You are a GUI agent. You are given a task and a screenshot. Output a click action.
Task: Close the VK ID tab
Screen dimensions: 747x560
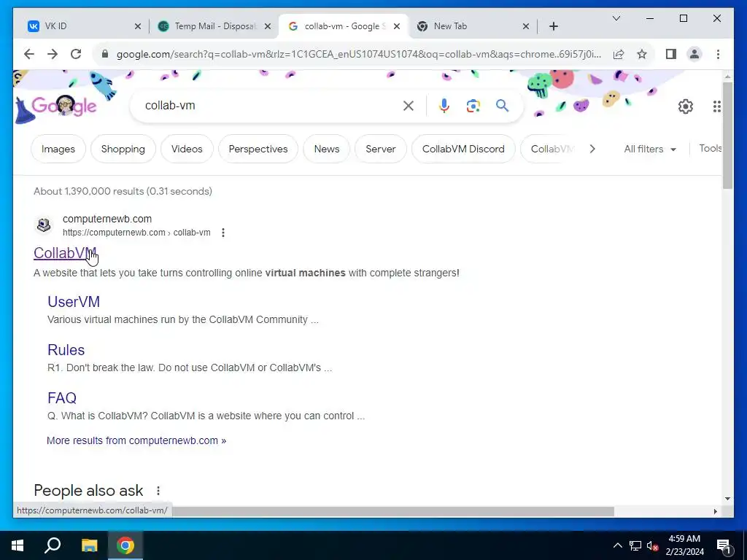(x=138, y=26)
